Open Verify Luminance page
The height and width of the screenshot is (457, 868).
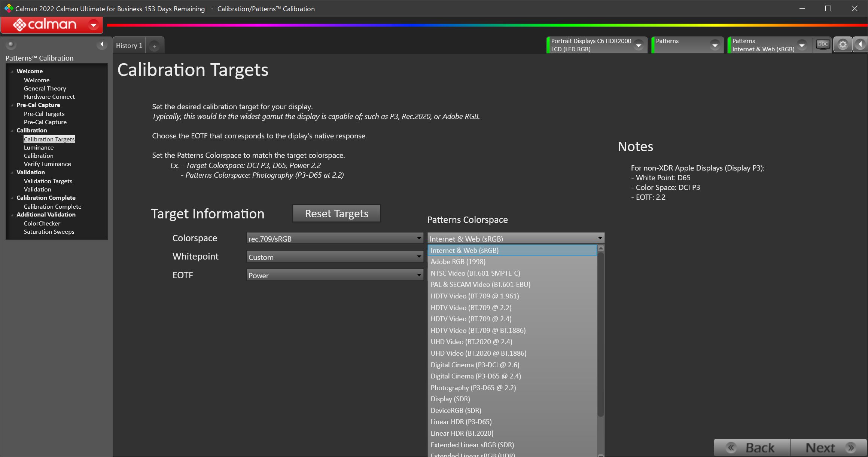pyautogui.click(x=48, y=164)
